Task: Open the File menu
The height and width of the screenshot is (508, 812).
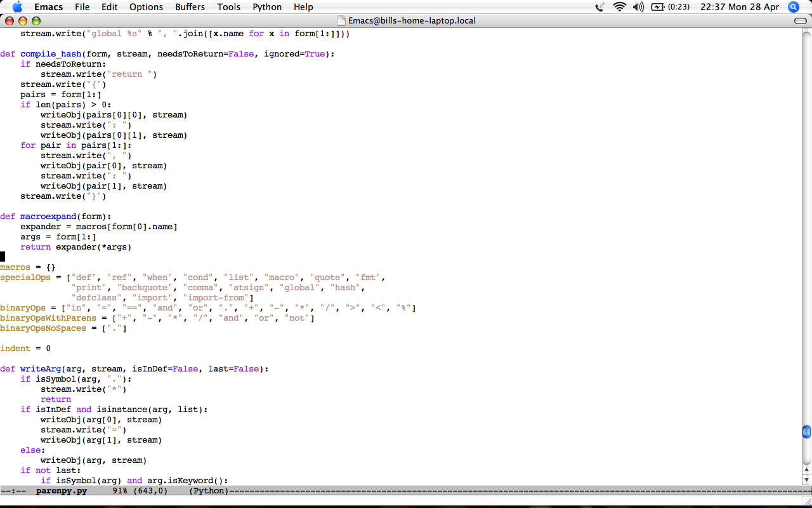Action: 82,7
